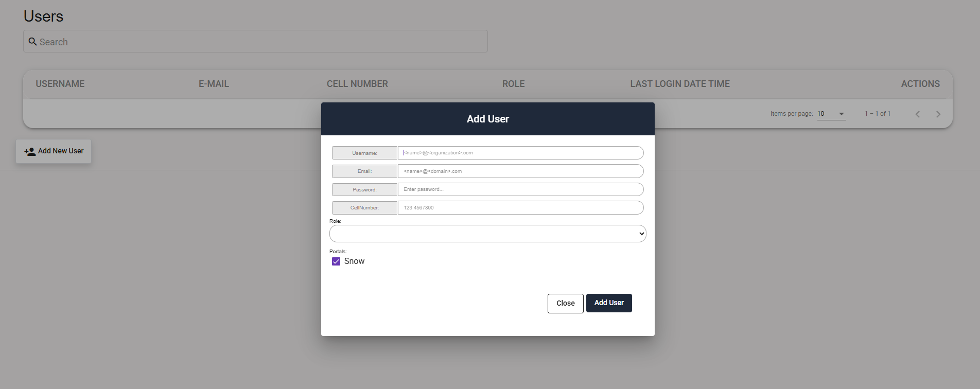Sort by LAST LOGIN DATE TIME header
Screen dimensions: 980x389
pos(680,84)
